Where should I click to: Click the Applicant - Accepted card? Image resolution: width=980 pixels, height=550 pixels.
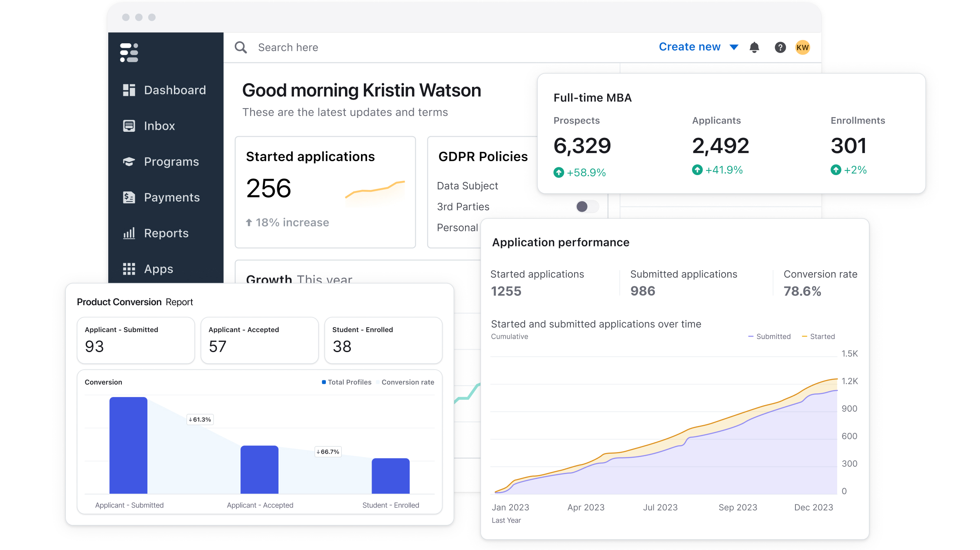[x=259, y=340]
